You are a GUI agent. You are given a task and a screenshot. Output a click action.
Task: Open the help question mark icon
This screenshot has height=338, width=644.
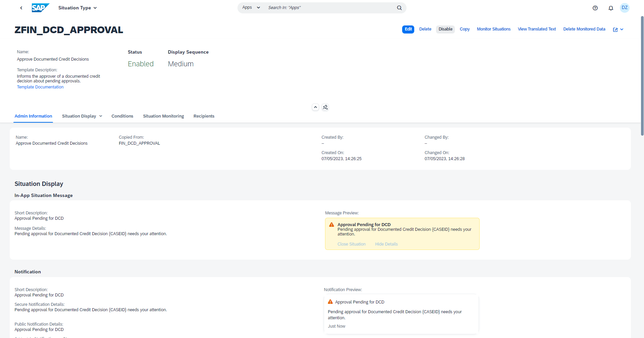pyautogui.click(x=595, y=8)
